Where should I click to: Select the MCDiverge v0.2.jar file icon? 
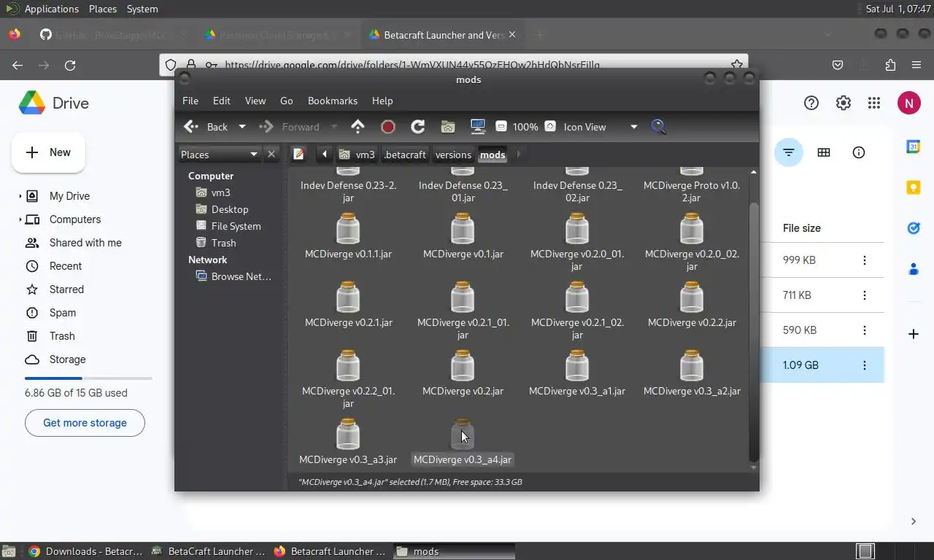463,366
